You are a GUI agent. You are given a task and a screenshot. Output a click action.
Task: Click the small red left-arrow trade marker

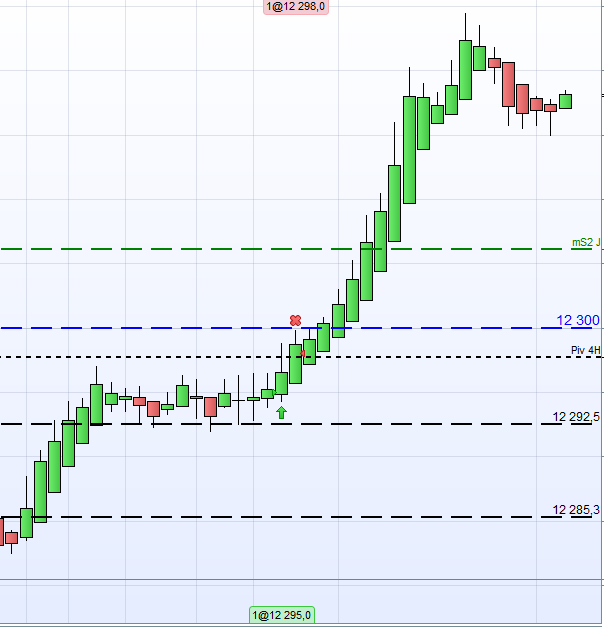click(x=303, y=353)
